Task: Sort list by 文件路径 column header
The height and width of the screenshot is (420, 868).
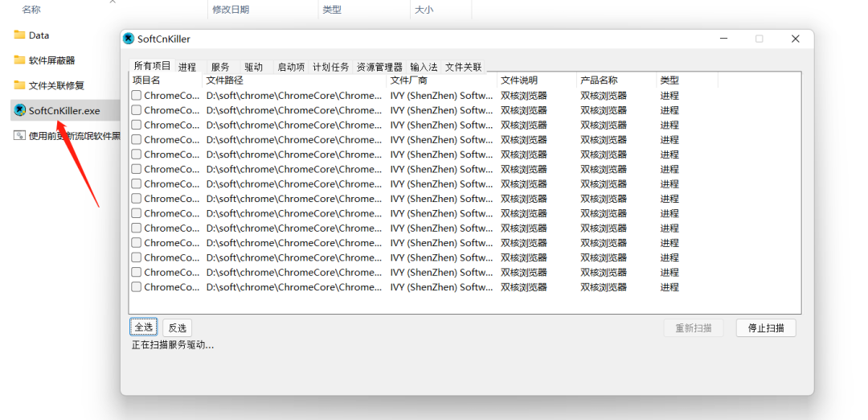Action: coord(294,80)
